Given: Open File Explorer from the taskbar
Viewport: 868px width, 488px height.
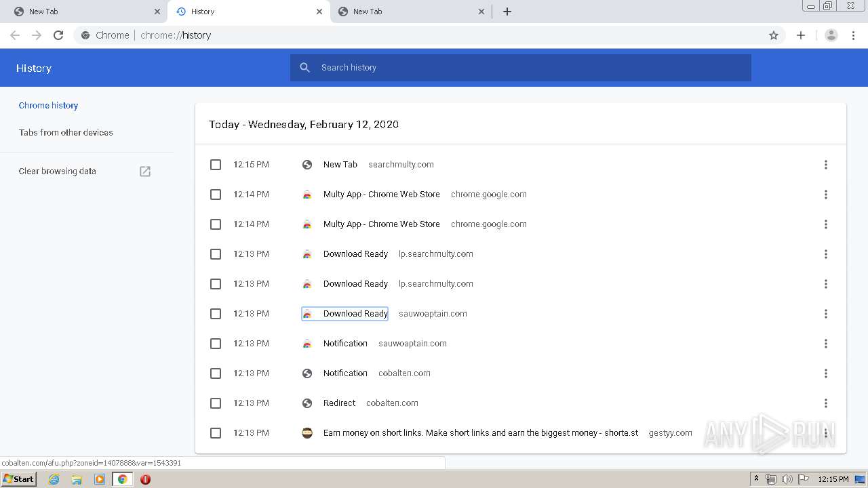Looking at the screenshot, I should [x=77, y=479].
